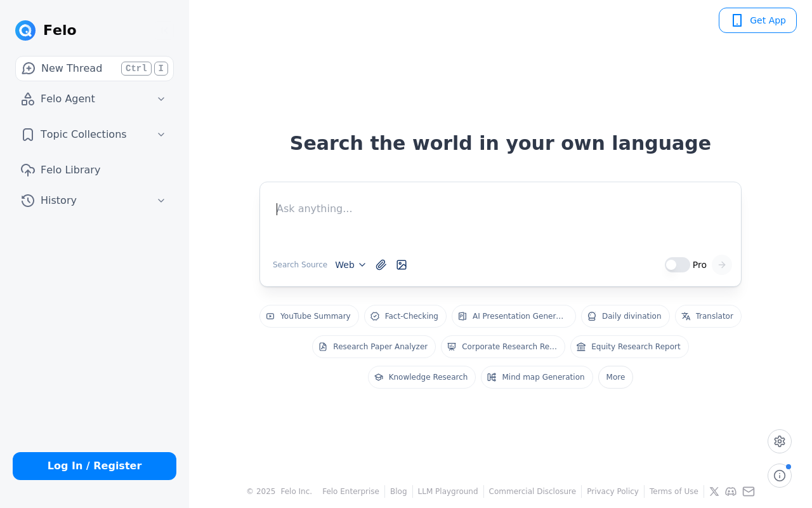Select the Mind map Generation chip
This screenshot has width=812, height=508.
pyautogui.click(x=537, y=377)
